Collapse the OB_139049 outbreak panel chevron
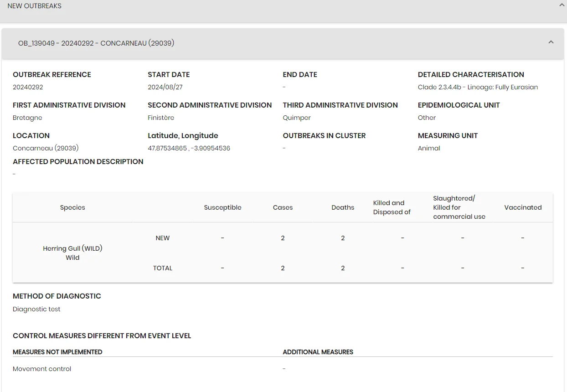The width and height of the screenshot is (567, 392). [551, 42]
